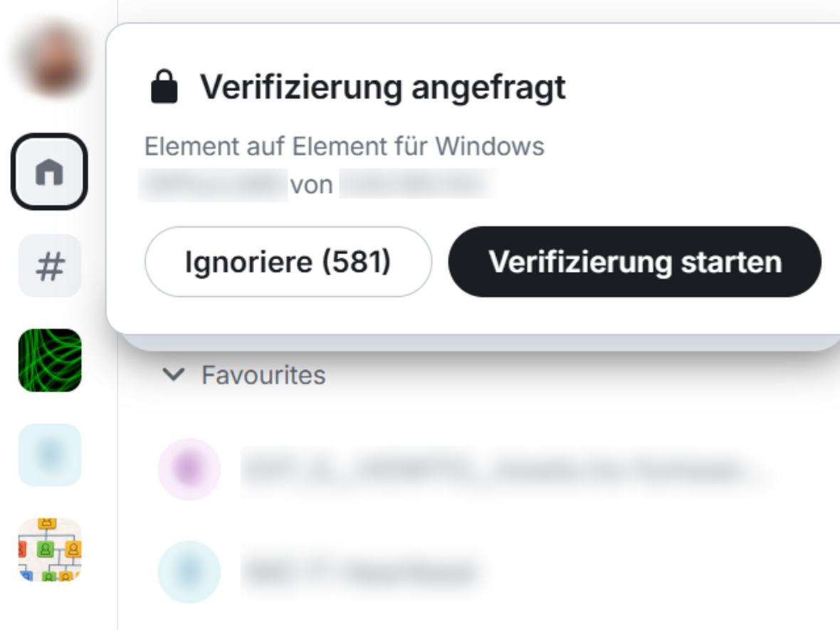Click Ignoriere (581) button
Image resolution: width=840 pixels, height=630 pixels.
(x=288, y=261)
